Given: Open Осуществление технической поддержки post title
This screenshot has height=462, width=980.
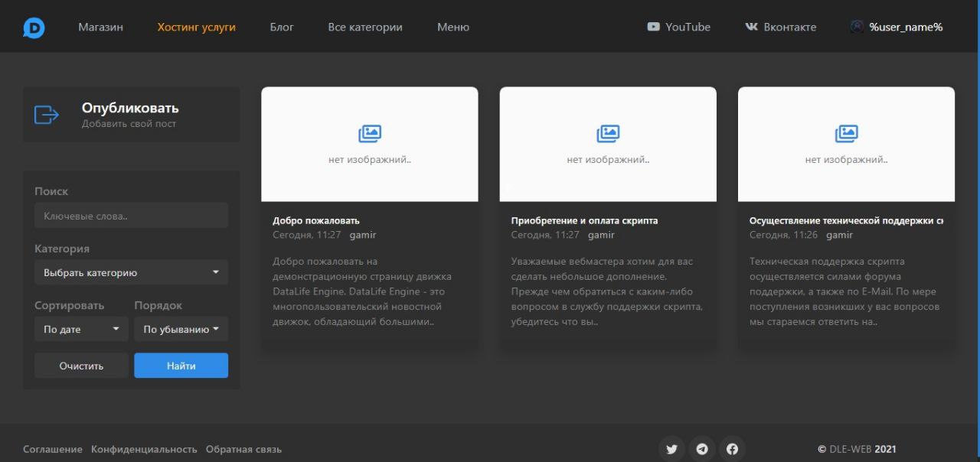Looking at the screenshot, I should (846, 220).
